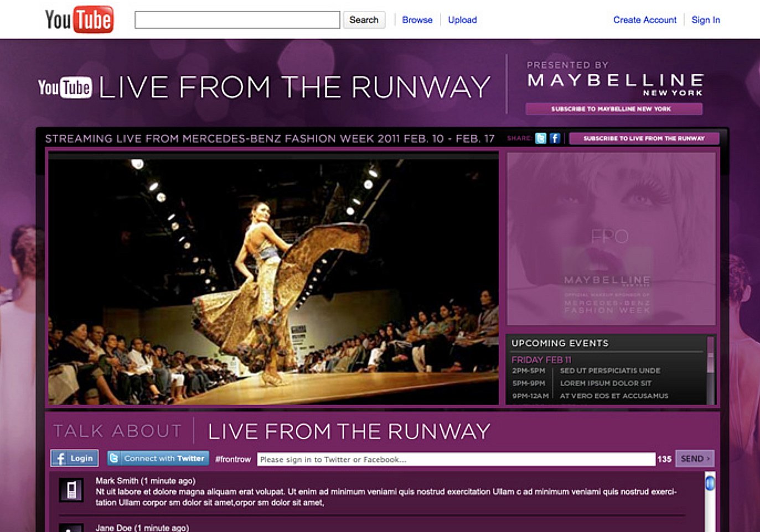Select 9PM-12AM At Vero Eos event

(x=590, y=396)
